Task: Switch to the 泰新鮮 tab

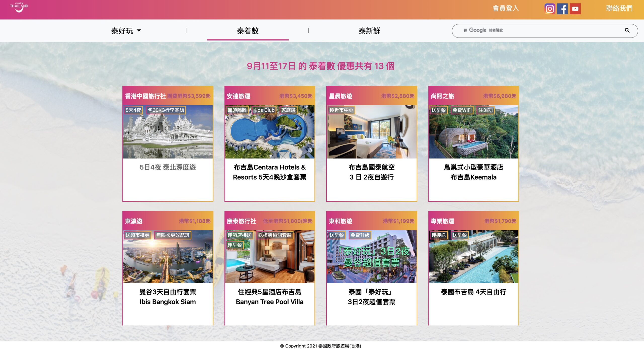Action: (370, 31)
